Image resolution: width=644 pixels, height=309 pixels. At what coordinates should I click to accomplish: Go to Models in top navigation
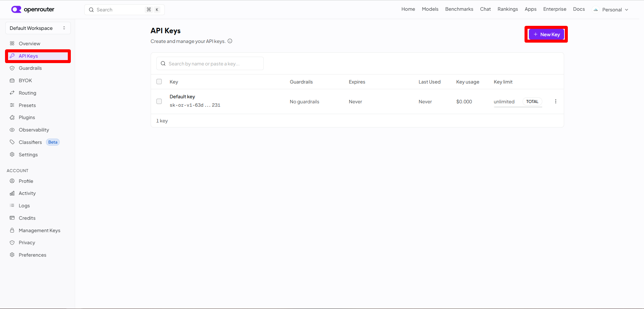click(430, 9)
